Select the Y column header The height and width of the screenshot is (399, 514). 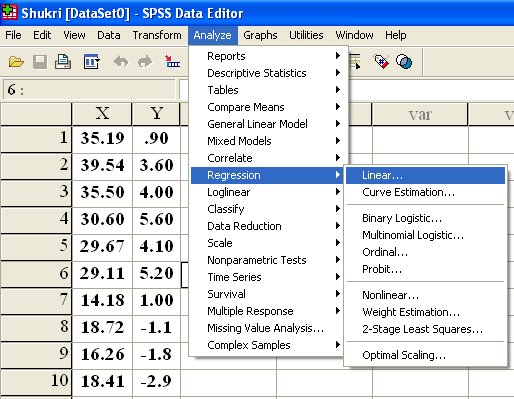(x=156, y=114)
